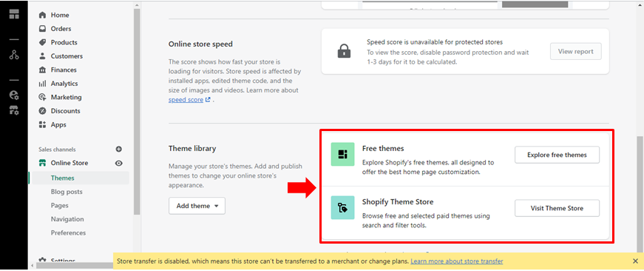Click the main page vertical scrollbar
Screen dimensions: 644x271
coord(640,193)
